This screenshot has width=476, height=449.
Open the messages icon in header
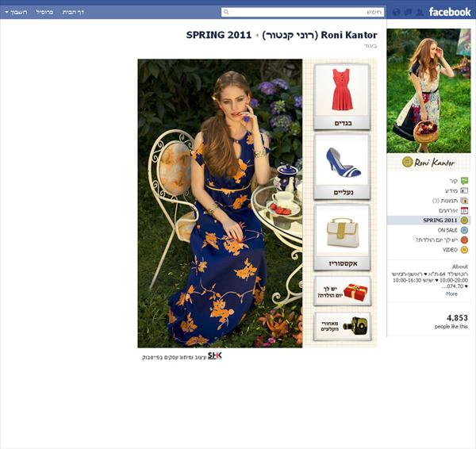(x=409, y=12)
